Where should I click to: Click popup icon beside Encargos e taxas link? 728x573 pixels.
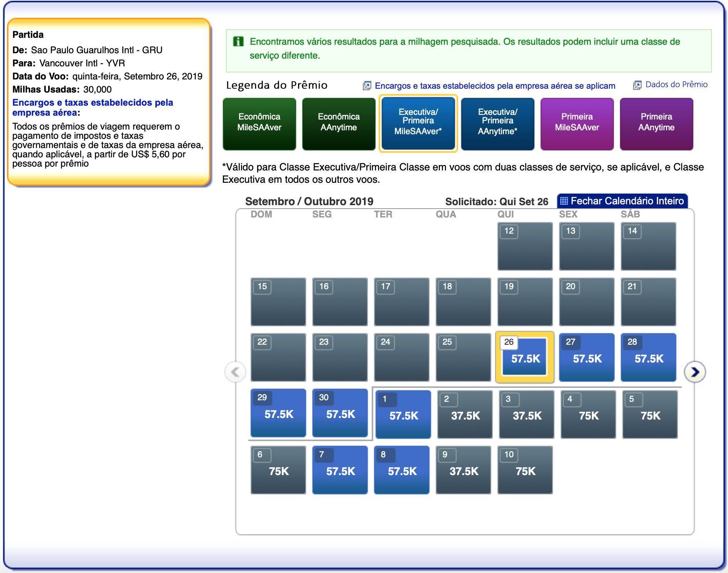click(367, 86)
